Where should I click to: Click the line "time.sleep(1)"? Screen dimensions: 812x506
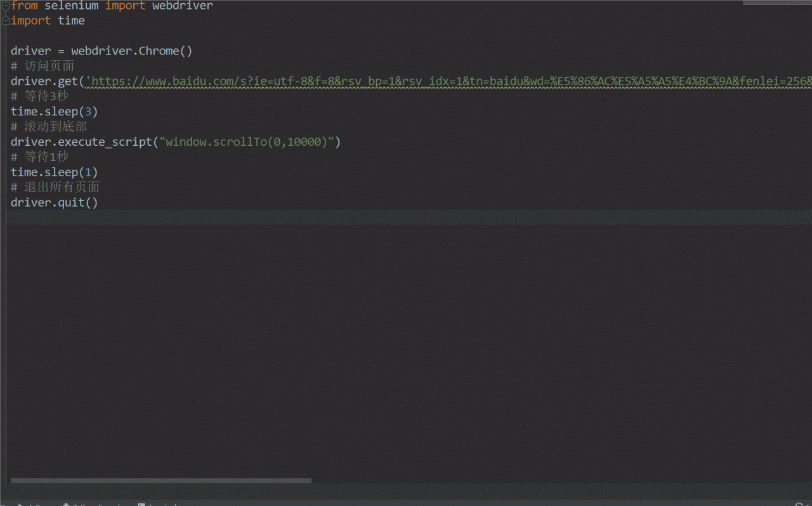point(55,172)
